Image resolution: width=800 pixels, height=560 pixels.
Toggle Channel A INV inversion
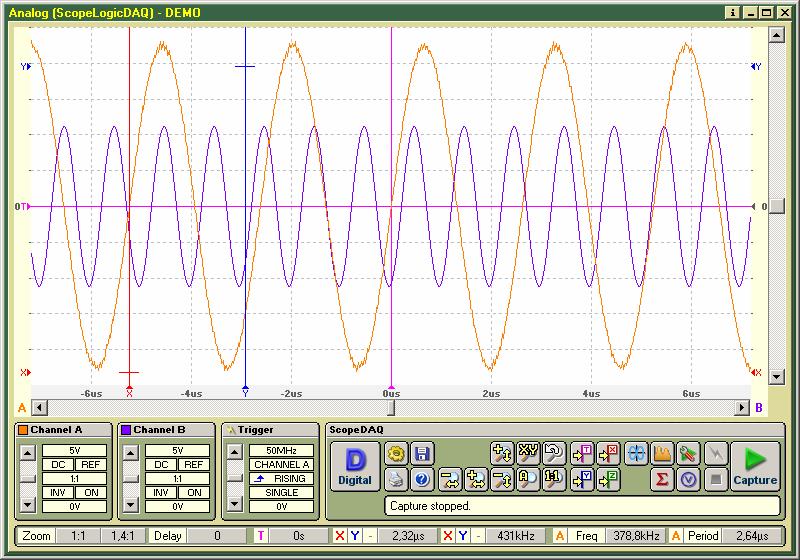(58, 493)
